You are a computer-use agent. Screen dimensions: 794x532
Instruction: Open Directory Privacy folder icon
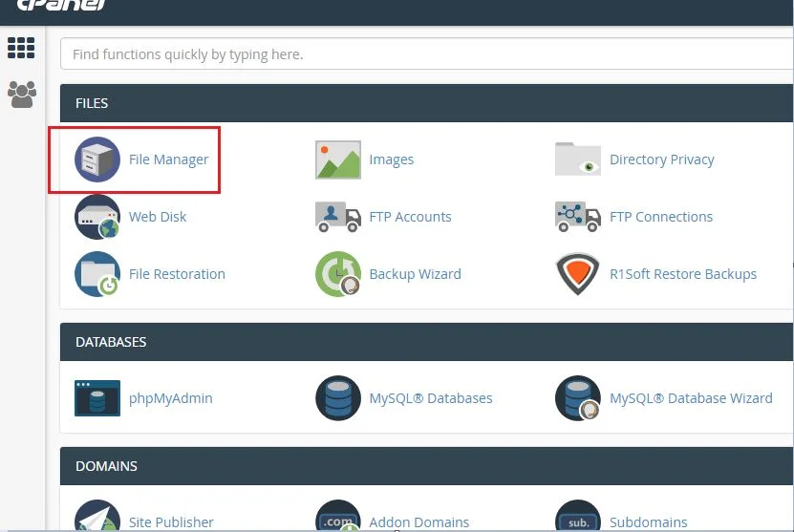point(578,159)
